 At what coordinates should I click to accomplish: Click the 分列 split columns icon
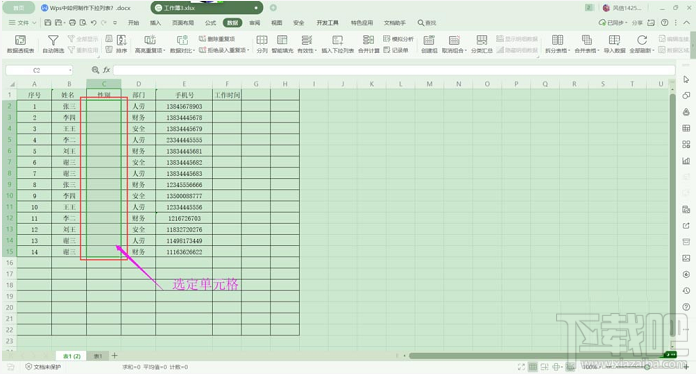pyautogui.click(x=262, y=44)
